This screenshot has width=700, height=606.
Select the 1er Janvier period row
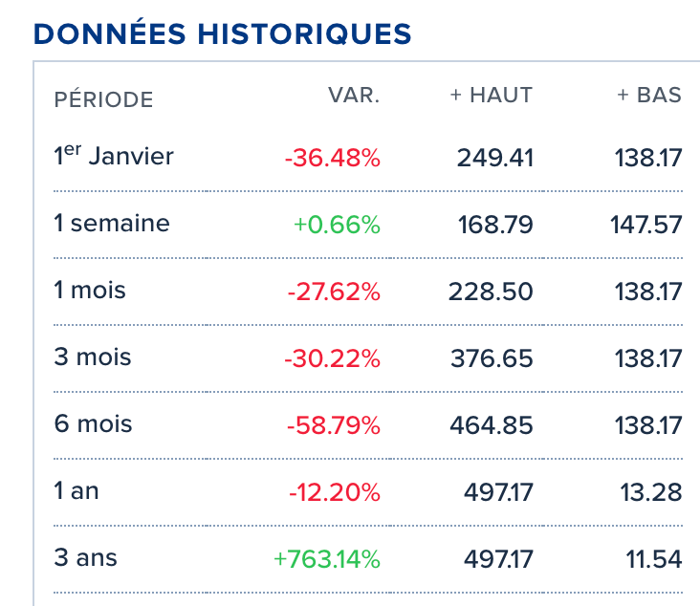point(114,156)
